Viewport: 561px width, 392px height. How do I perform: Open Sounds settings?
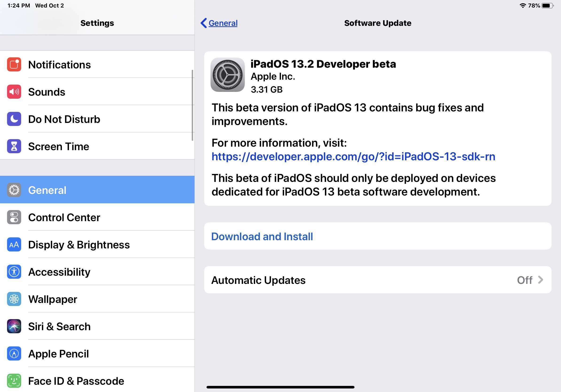(97, 92)
